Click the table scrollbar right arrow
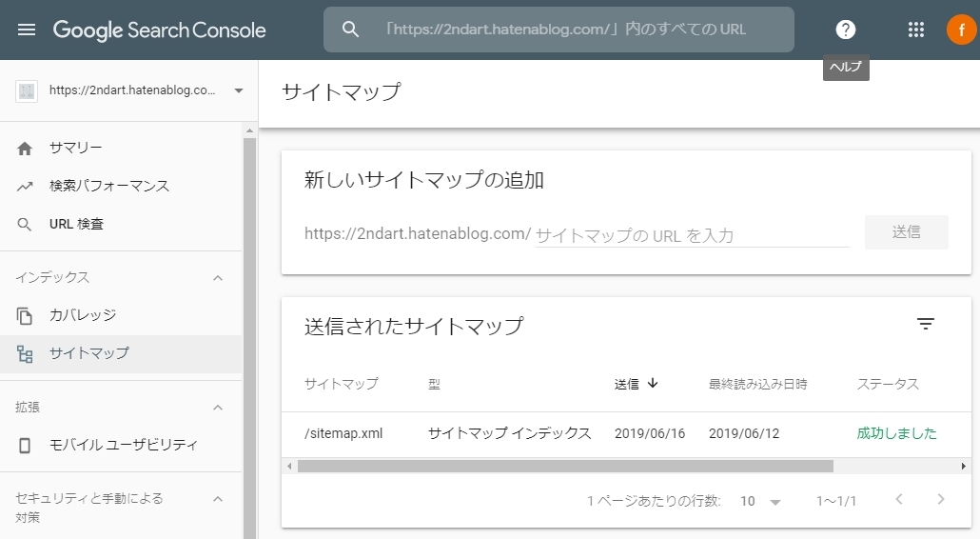This screenshot has width=980, height=539. point(963,467)
